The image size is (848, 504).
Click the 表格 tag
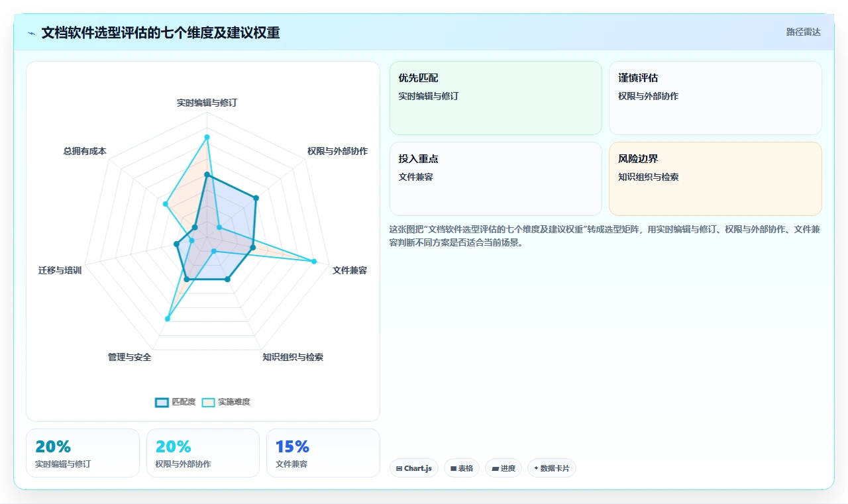(x=462, y=468)
